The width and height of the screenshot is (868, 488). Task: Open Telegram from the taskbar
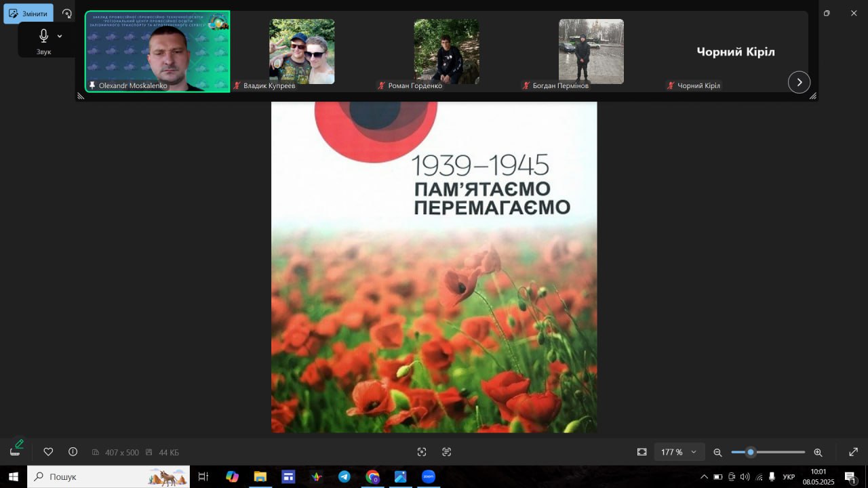click(344, 476)
